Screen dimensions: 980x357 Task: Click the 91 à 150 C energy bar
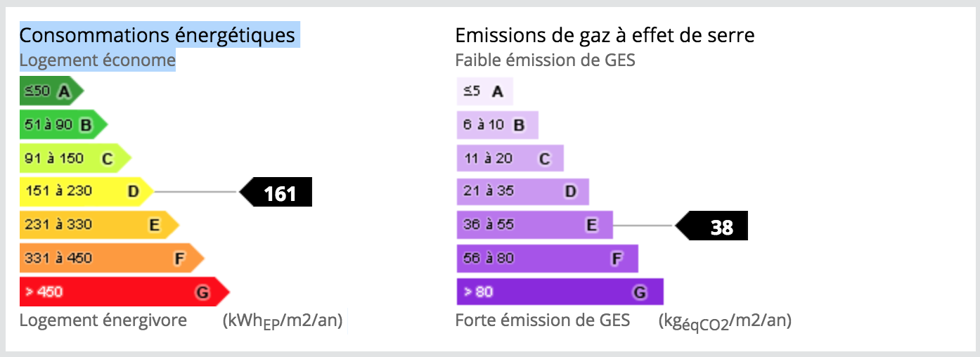(75, 158)
